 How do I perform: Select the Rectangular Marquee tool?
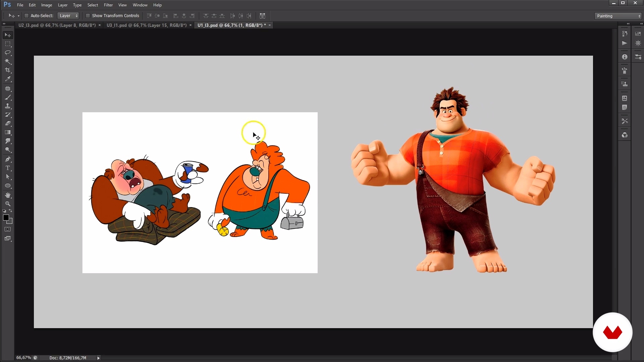8,44
